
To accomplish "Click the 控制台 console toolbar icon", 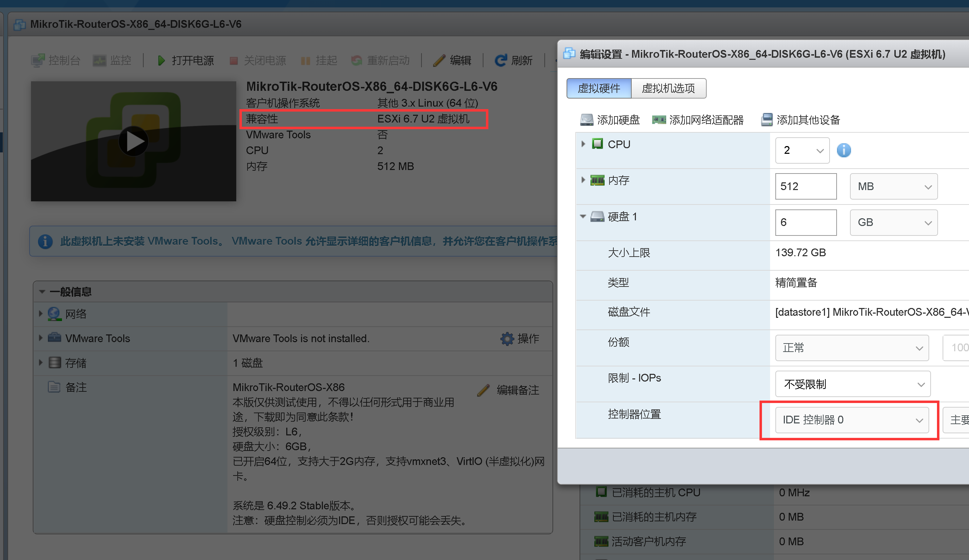I will (x=38, y=60).
